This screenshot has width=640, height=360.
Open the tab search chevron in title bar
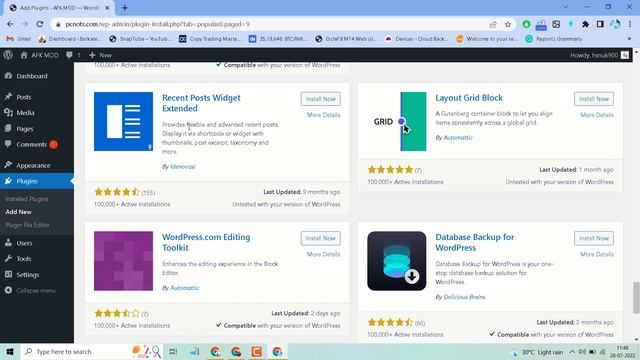565,7
